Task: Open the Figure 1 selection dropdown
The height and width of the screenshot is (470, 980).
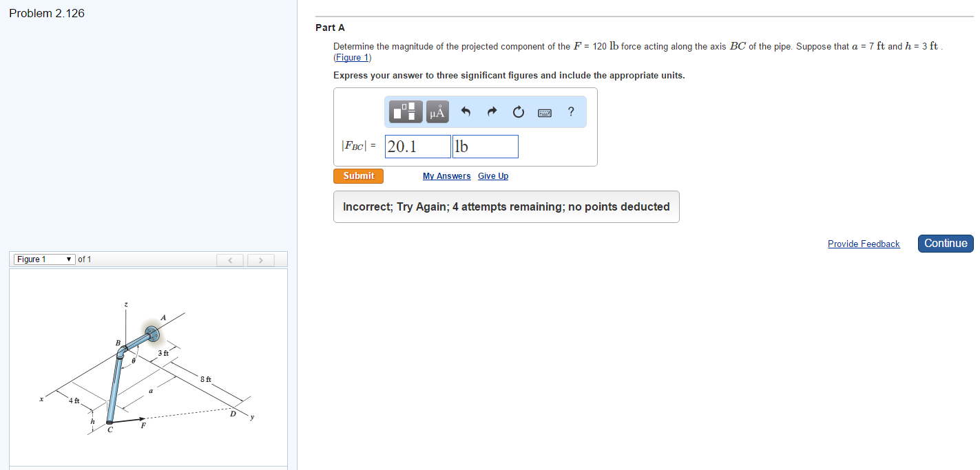Action: (43, 259)
